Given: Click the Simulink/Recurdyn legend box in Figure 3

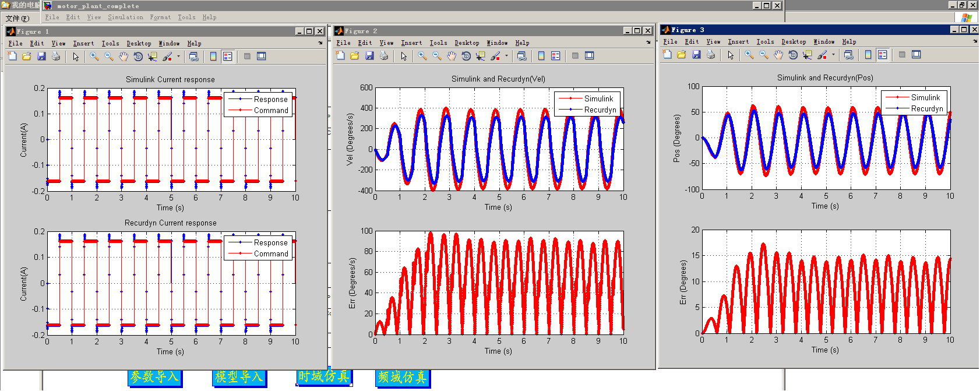Looking at the screenshot, I should tap(914, 103).
